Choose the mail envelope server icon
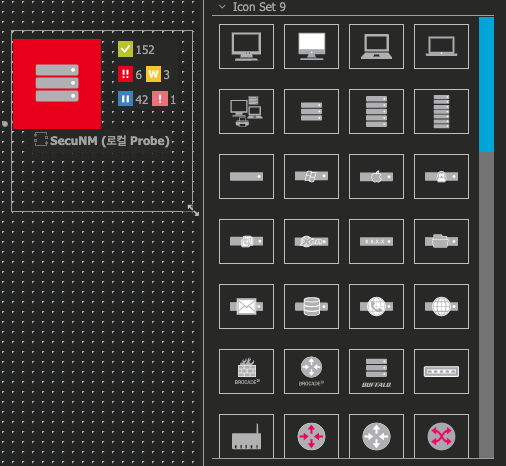506x466 pixels. [x=246, y=307]
